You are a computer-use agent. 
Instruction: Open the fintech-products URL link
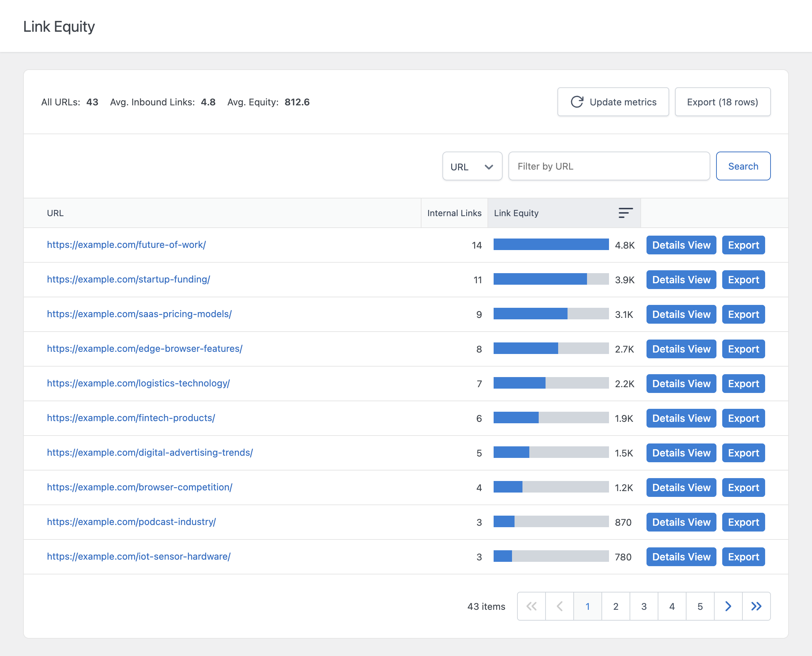click(131, 418)
